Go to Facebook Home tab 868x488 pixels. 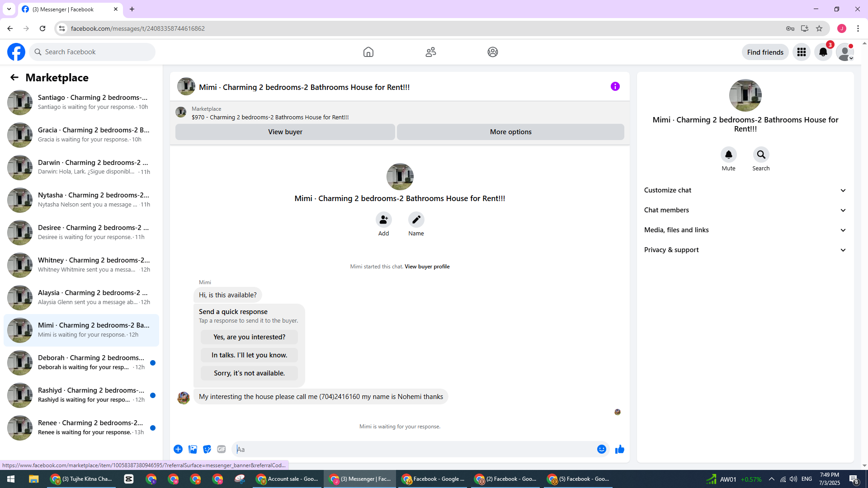point(368,52)
